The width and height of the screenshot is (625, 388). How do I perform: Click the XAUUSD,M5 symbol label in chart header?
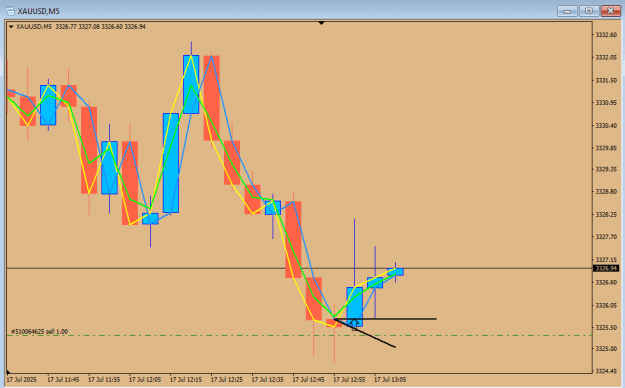tap(34, 27)
